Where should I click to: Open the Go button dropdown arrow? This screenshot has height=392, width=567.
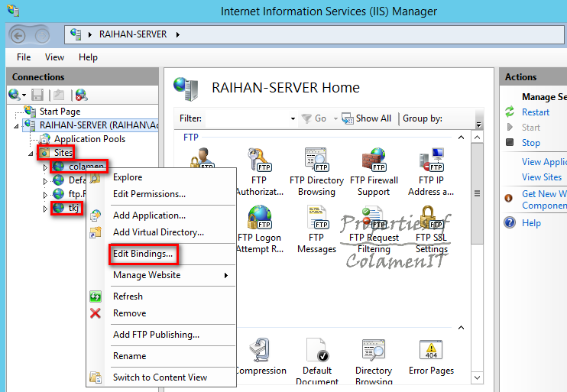(x=335, y=118)
